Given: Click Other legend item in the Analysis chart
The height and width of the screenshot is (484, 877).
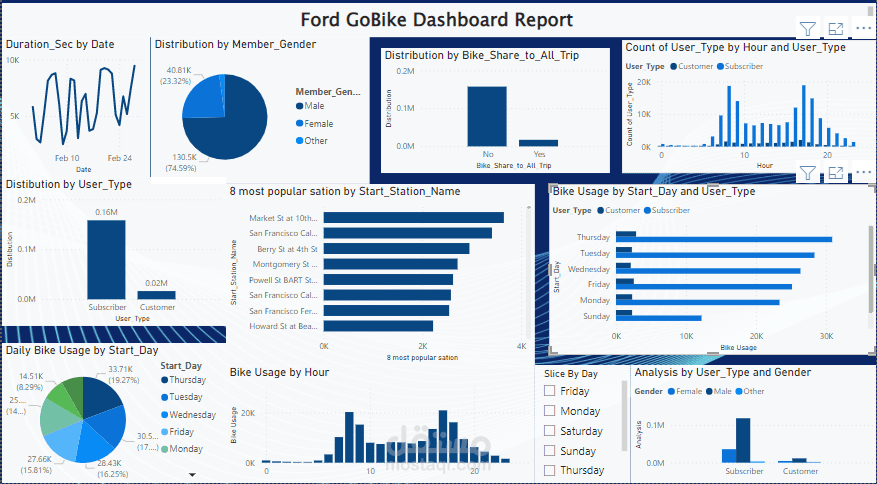Looking at the screenshot, I should click(x=749, y=391).
